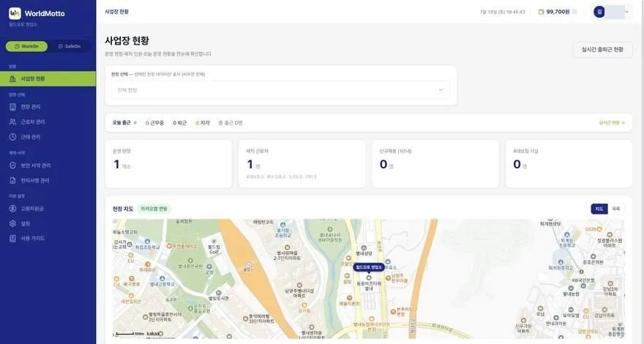Click the chevron in the site selector
The image size is (644, 344).
click(x=441, y=90)
